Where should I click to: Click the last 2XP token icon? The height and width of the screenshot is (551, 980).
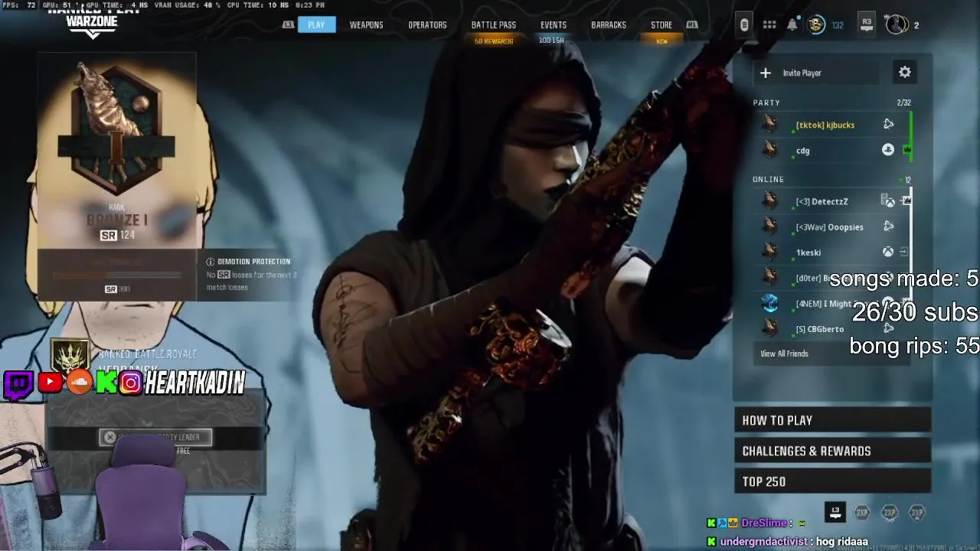917,513
